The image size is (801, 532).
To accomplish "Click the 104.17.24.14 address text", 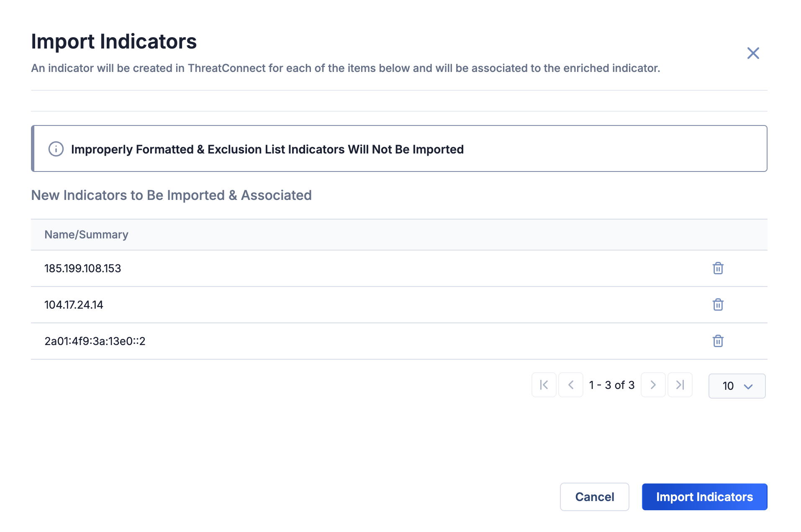I will [x=74, y=305].
